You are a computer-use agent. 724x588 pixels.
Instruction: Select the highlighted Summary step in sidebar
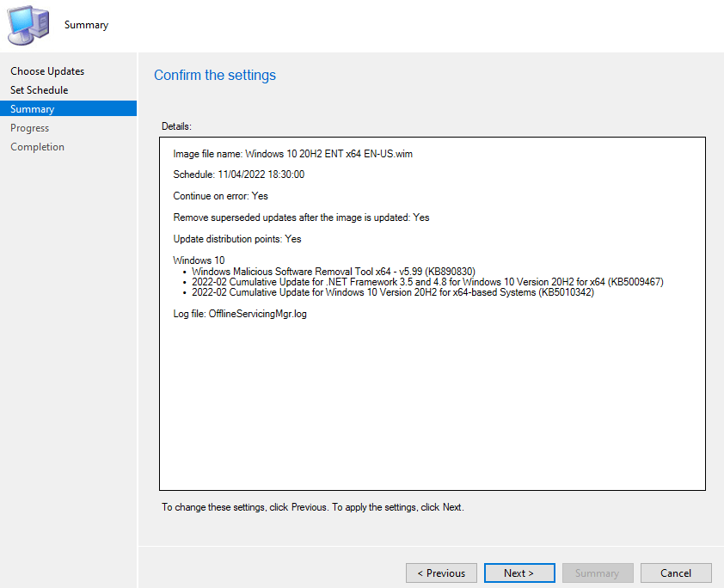click(x=33, y=109)
